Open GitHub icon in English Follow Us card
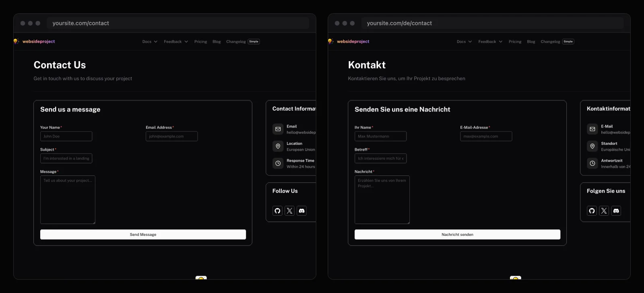 tap(277, 211)
